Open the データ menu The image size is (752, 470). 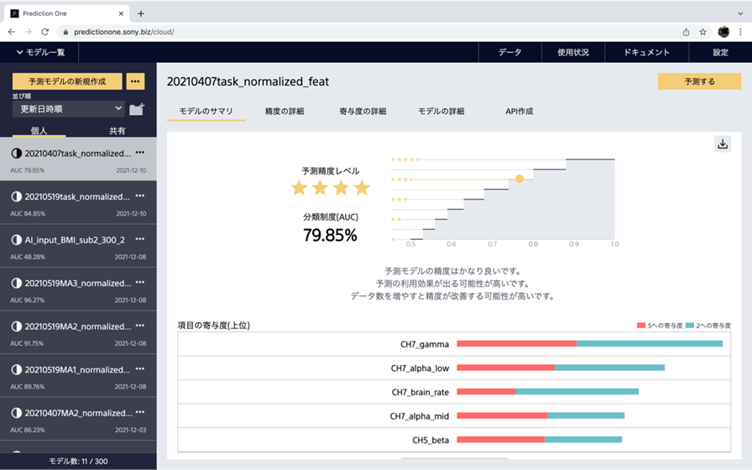[x=510, y=52]
